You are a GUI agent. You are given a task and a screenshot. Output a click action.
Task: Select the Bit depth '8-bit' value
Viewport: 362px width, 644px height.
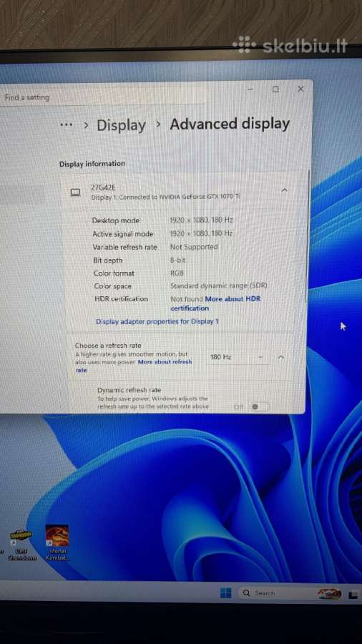(x=177, y=260)
